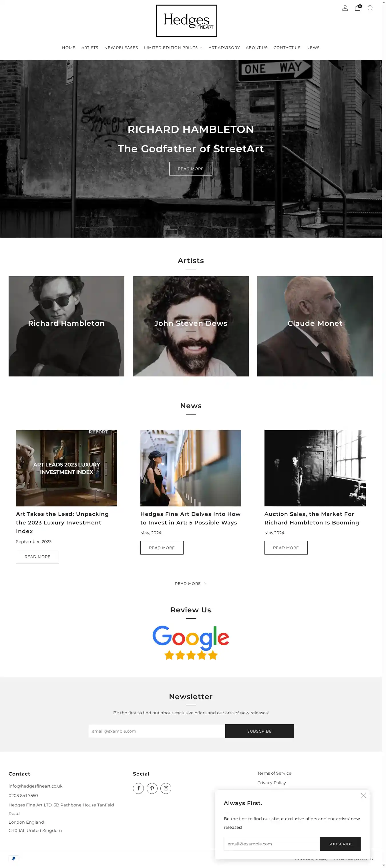Image resolution: width=386 pixels, height=868 pixels.
Task: Visit the Facebook social icon
Action: click(138, 788)
